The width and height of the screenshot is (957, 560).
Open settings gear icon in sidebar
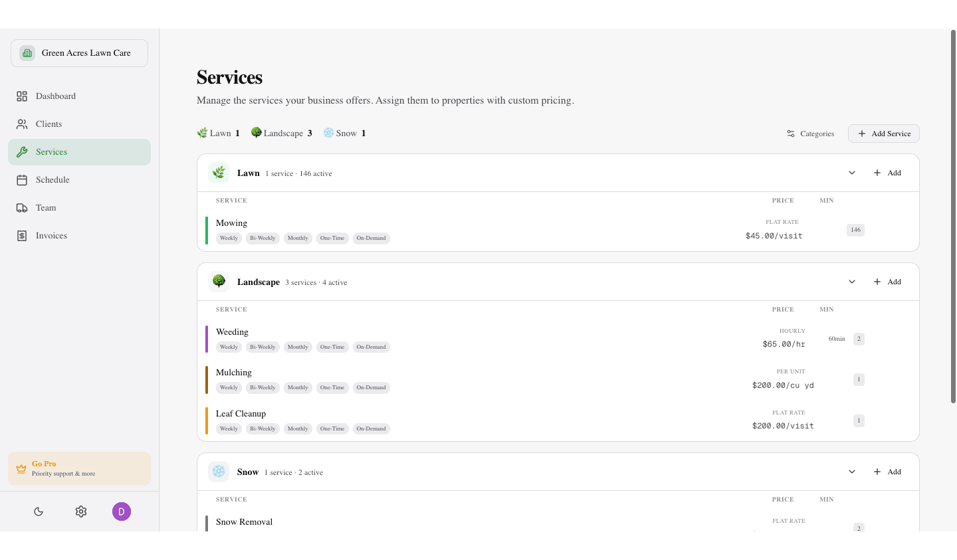(81, 512)
